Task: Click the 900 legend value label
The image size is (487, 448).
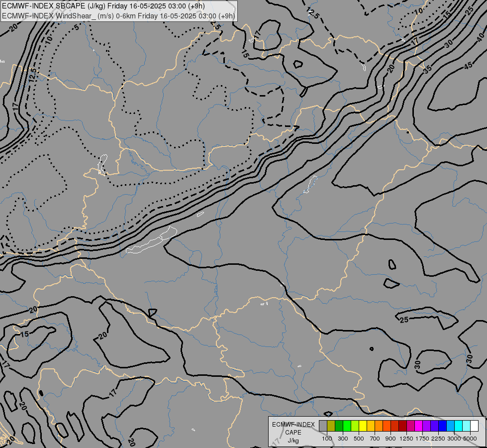Action: click(x=390, y=439)
